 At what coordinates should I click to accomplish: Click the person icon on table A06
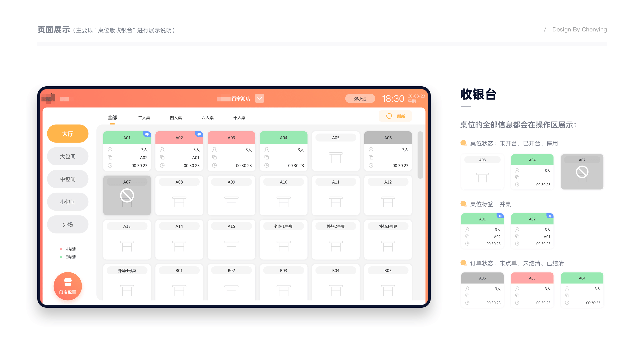click(x=371, y=150)
